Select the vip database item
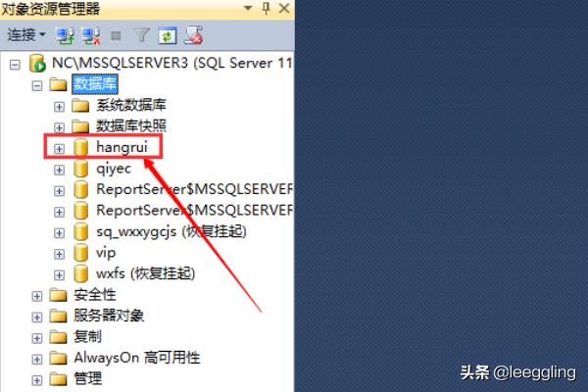588x392 pixels. pos(106,253)
